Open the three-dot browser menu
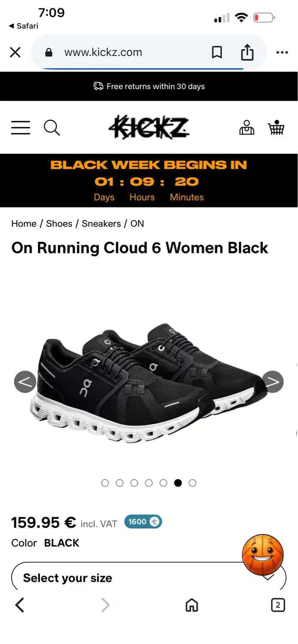Screen dimensions: 298x644 coord(282,52)
